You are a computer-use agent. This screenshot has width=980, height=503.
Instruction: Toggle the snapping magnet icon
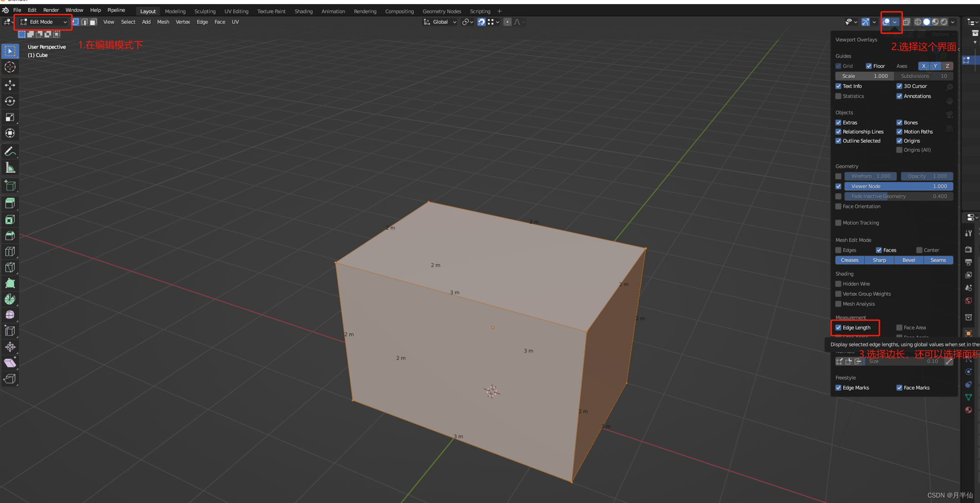pyautogui.click(x=481, y=22)
